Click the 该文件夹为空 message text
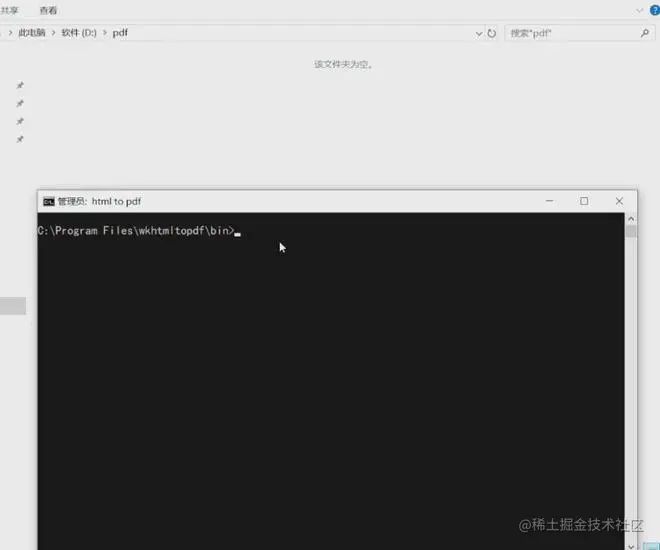 pos(343,64)
